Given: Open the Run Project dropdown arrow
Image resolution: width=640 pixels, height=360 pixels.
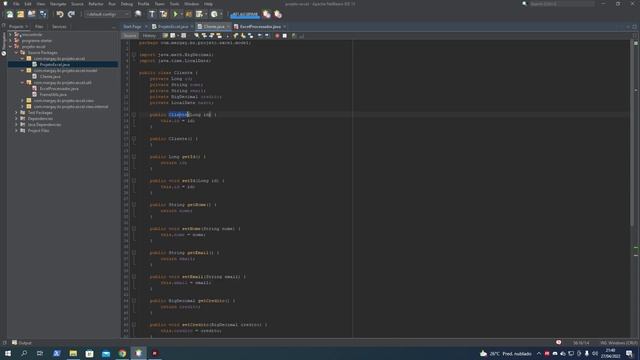Looking at the screenshot, I should (x=182, y=14).
